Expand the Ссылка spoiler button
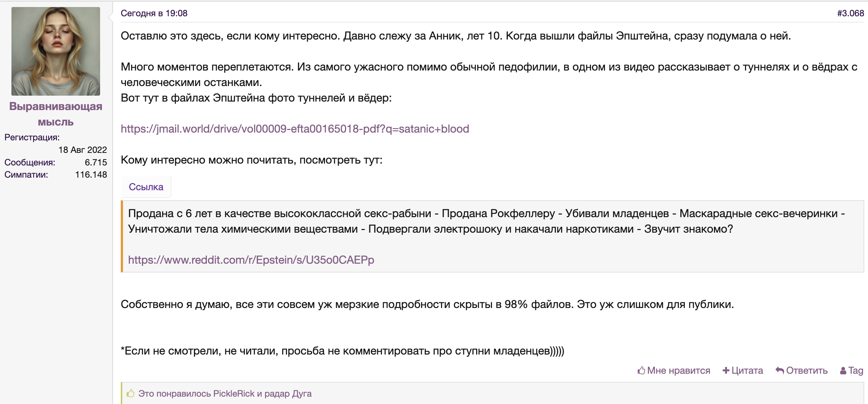The image size is (868, 404). 146,187
